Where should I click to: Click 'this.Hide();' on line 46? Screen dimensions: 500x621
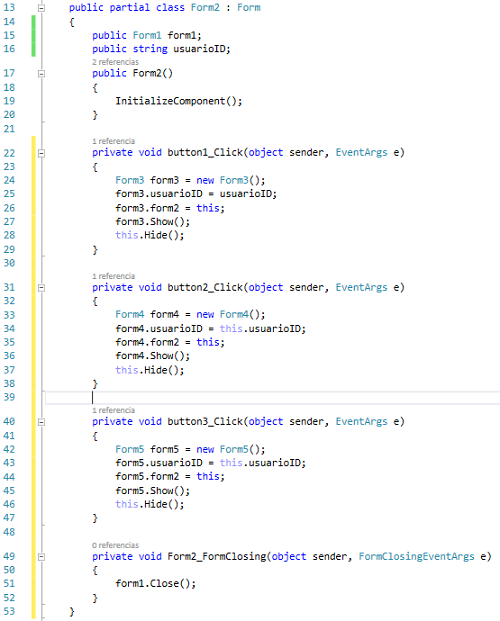point(150,504)
